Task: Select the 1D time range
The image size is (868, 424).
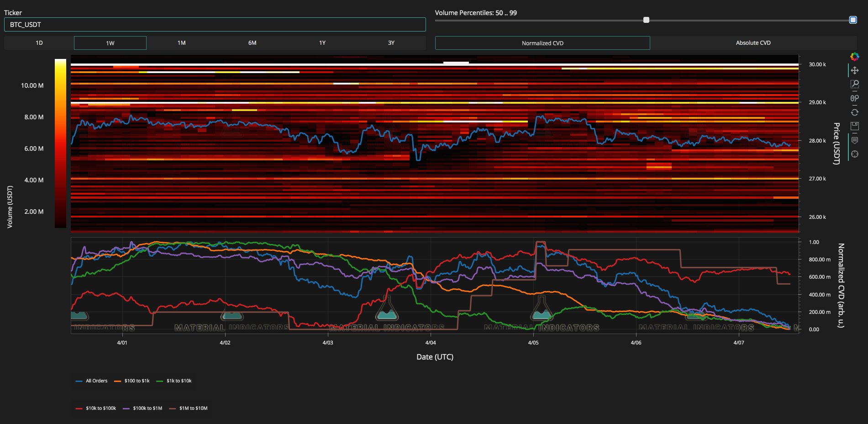Action: click(39, 43)
